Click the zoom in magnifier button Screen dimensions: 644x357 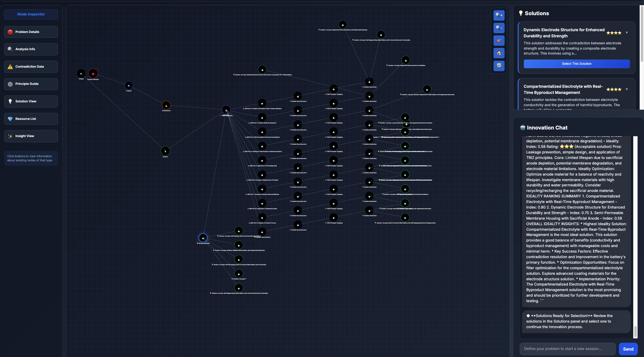(x=499, y=15)
